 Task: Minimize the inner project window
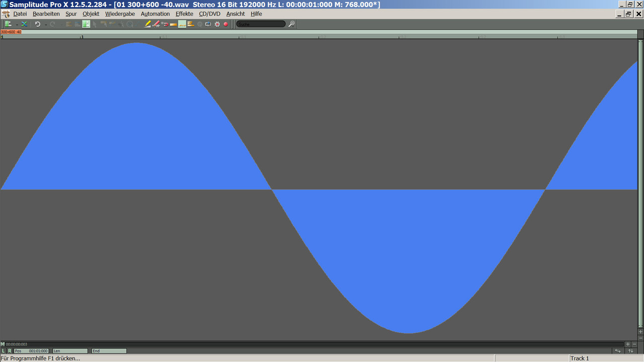coord(620,14)
